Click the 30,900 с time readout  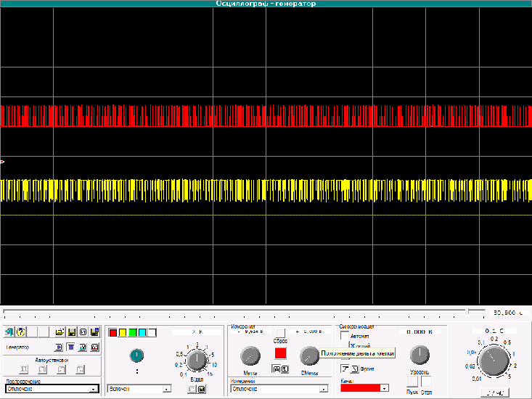click(x=509, y=313)
